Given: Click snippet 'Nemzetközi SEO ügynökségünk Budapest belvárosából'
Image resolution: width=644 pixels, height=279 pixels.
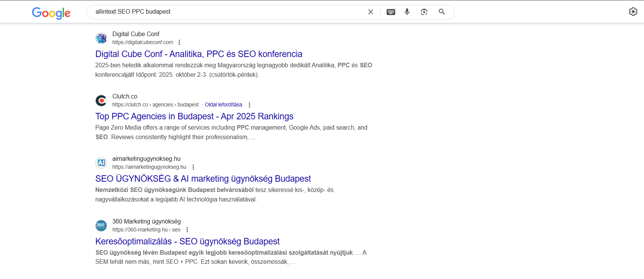Looking at the screenshot, I should click(175, 190).
